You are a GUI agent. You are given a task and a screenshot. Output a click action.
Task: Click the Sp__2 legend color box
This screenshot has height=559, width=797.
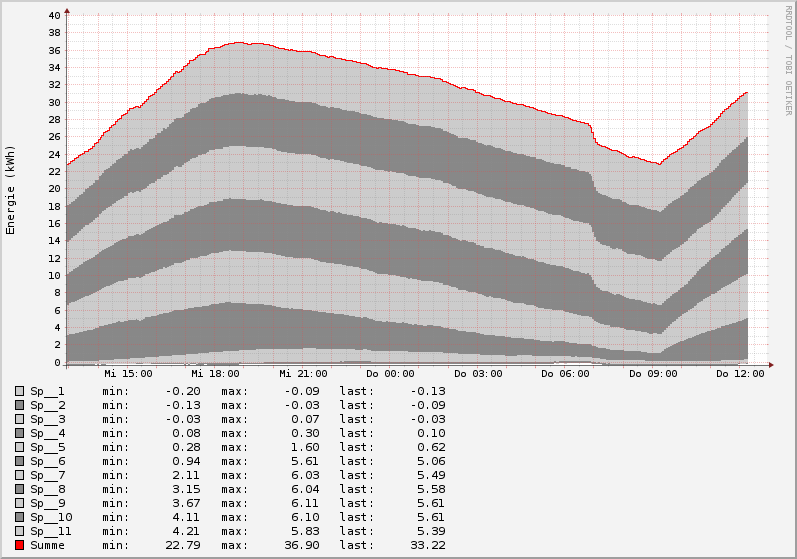tap(19, 405)
